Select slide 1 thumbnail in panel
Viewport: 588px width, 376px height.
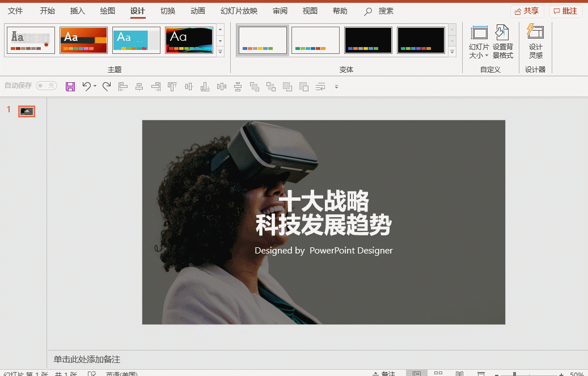[27, 111]
